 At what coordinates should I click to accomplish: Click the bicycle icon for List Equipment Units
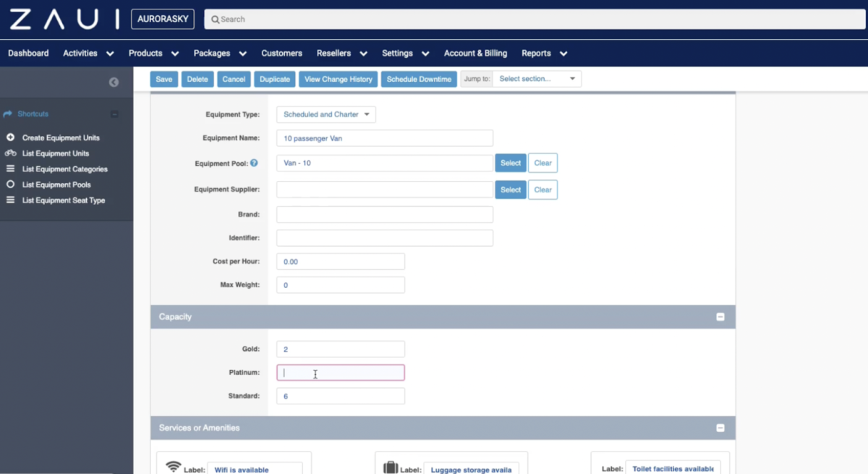(10, 153)
